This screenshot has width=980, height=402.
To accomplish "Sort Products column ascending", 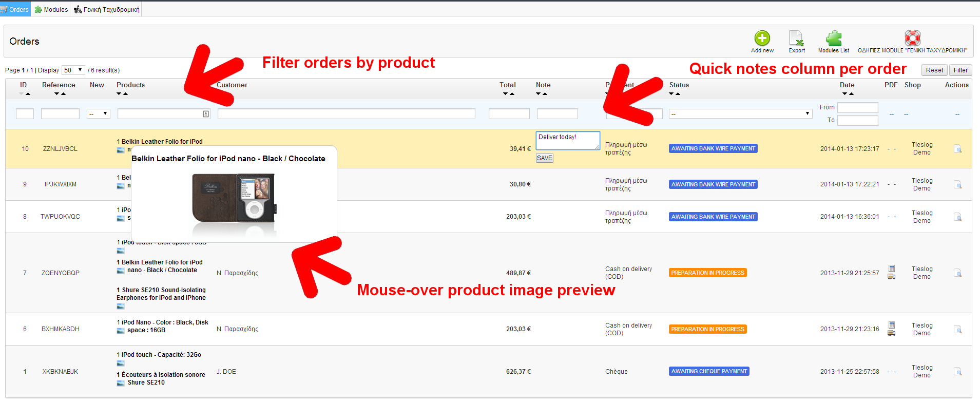I will (x=125, y=94).
